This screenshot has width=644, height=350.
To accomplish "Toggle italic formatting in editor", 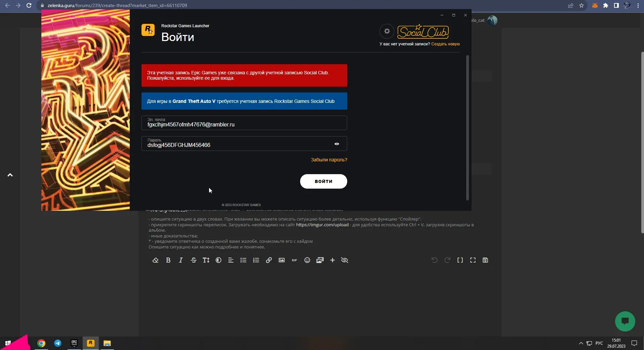I will point(181,260).
